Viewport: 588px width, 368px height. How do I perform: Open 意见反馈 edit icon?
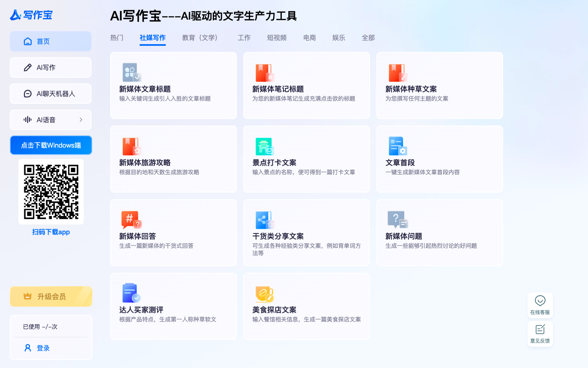(x=540, y=330)
